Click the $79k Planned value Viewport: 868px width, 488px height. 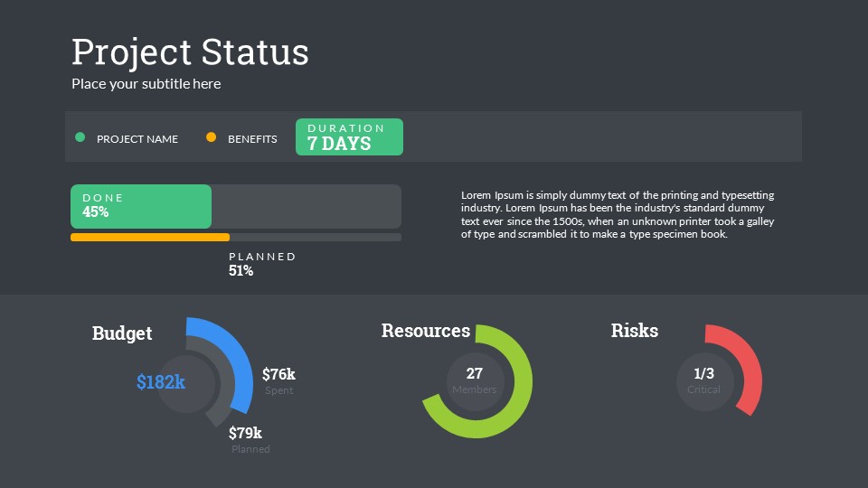(x=246, y=433)
